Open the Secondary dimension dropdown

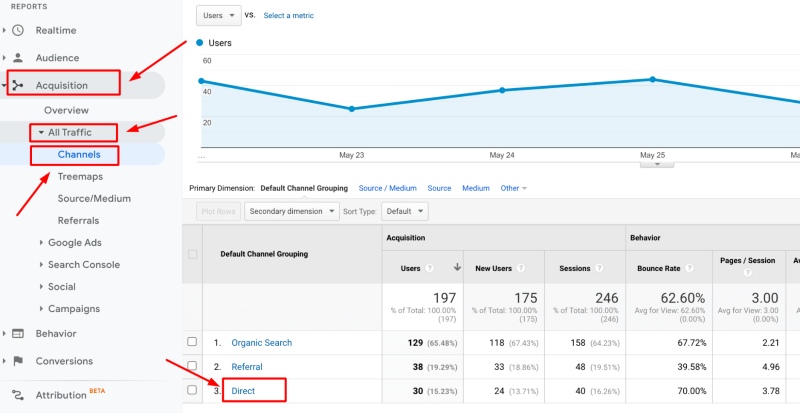coord(292,211)
